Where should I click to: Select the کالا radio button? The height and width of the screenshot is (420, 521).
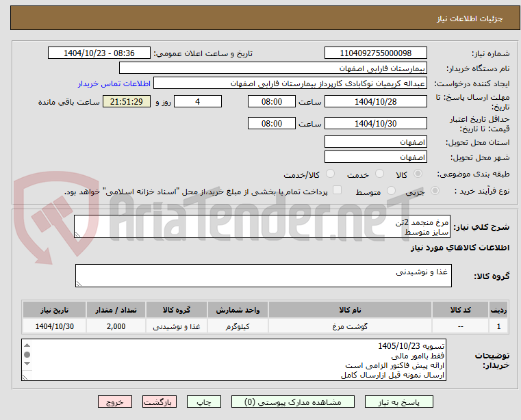tap(418, 174)
